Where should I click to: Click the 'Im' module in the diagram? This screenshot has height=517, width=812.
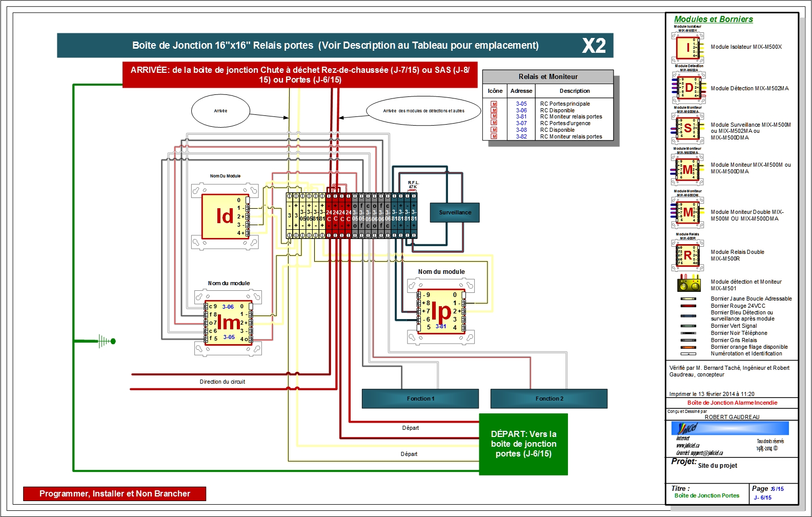click(x=228, y=323)
